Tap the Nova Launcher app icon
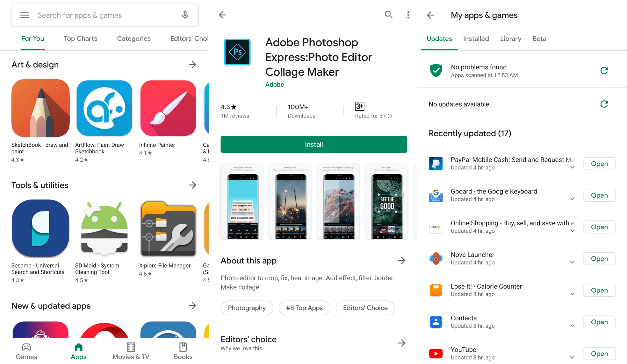The width and height of the screenshot is (627, 364). click(x=436, y=258)
